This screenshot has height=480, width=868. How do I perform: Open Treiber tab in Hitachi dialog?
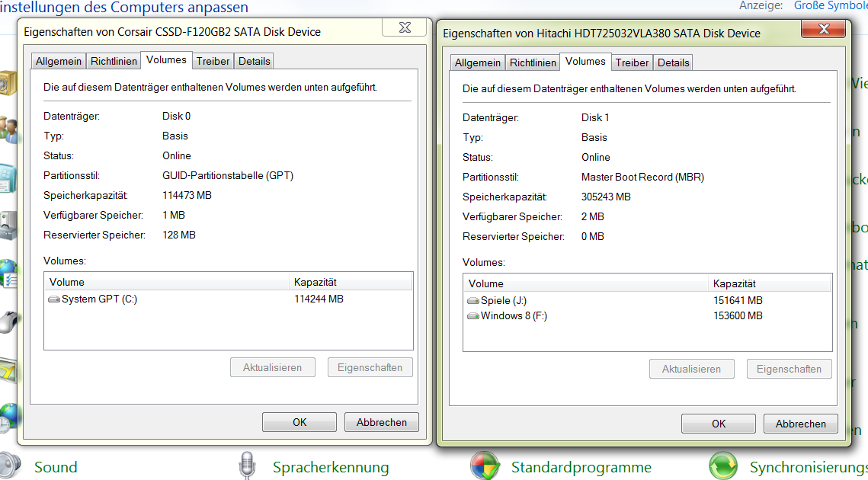(633, 62)
